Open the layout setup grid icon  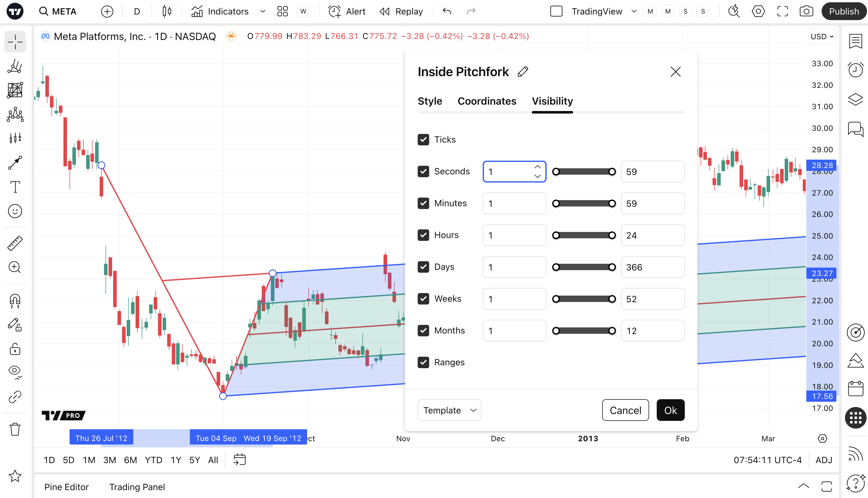click(282, 11)
